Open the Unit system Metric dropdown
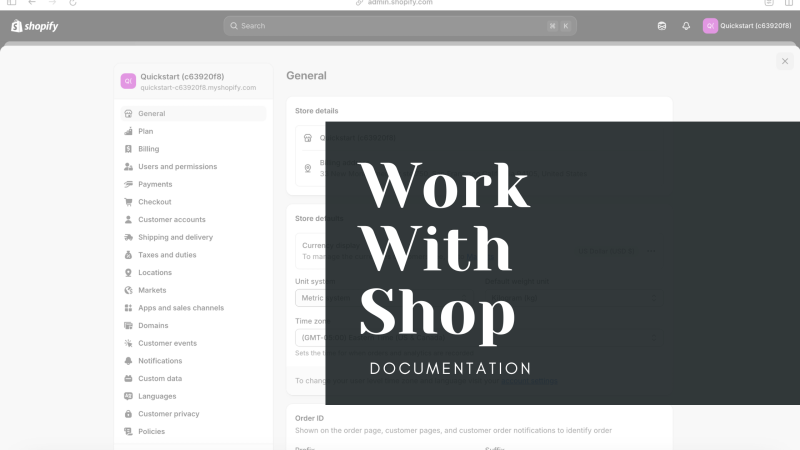Image resolution: width=800 pixels, height=450 pixels. 384,298
